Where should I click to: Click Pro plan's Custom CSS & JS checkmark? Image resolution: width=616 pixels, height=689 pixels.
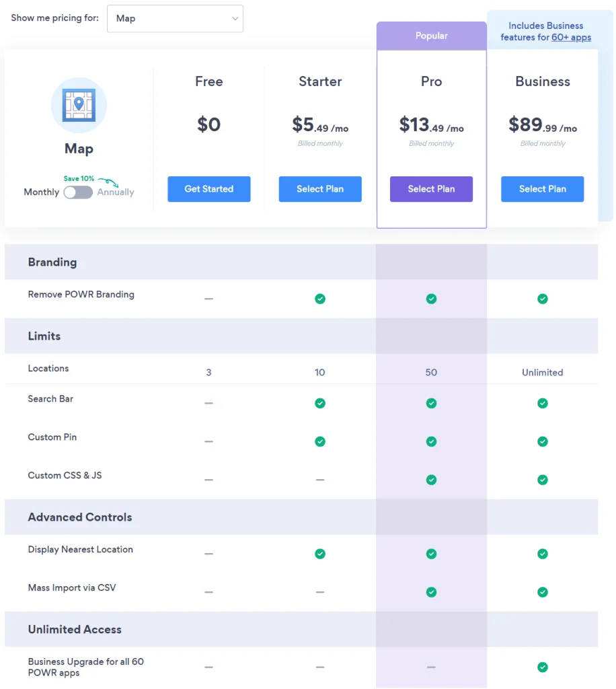(431, 480)
